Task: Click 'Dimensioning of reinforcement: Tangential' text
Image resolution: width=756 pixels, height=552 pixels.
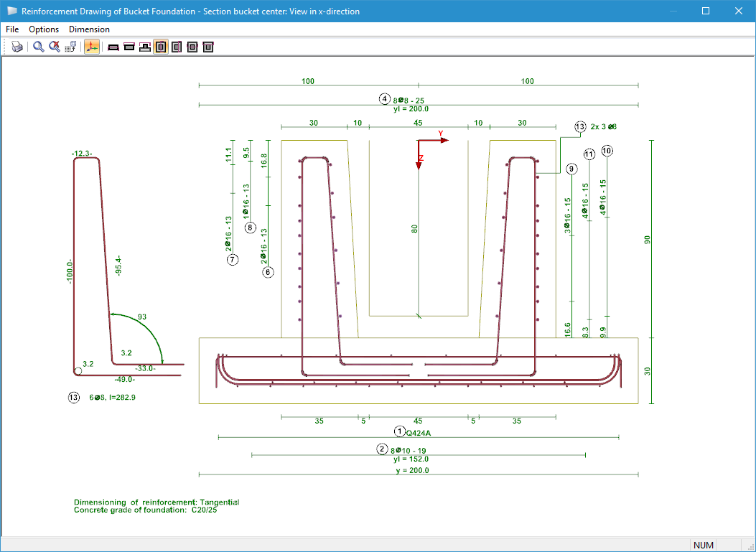Action: (x=157, y=502)
